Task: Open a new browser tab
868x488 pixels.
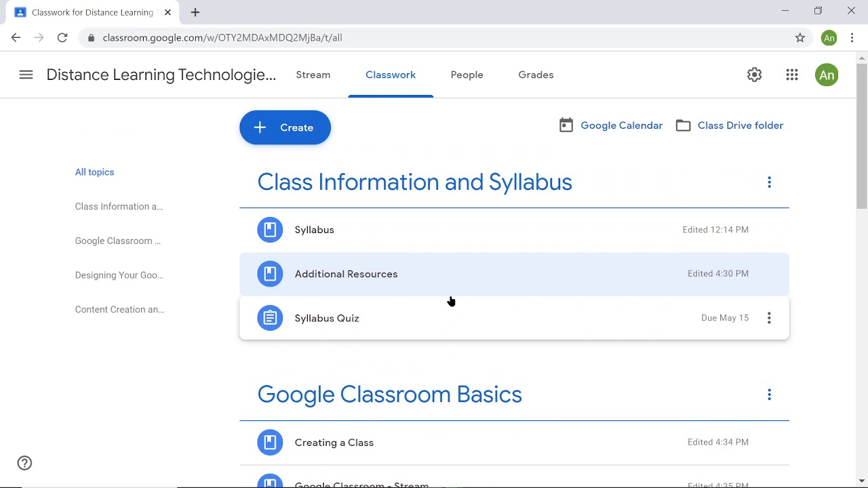Action: (x=195, y=12)
